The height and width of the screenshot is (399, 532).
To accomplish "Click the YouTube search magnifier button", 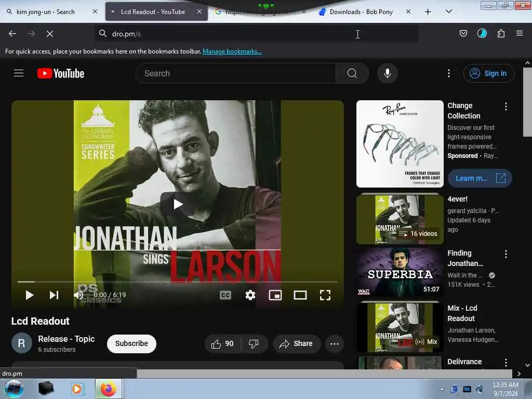I will coord(352,73).
